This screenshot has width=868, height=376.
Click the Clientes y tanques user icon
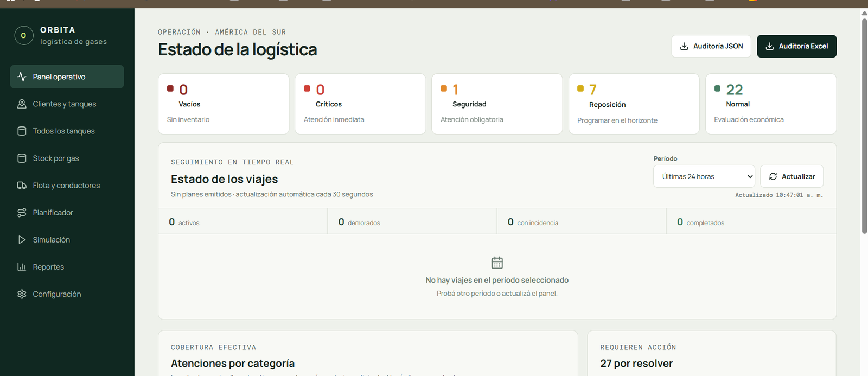[22, 104]
